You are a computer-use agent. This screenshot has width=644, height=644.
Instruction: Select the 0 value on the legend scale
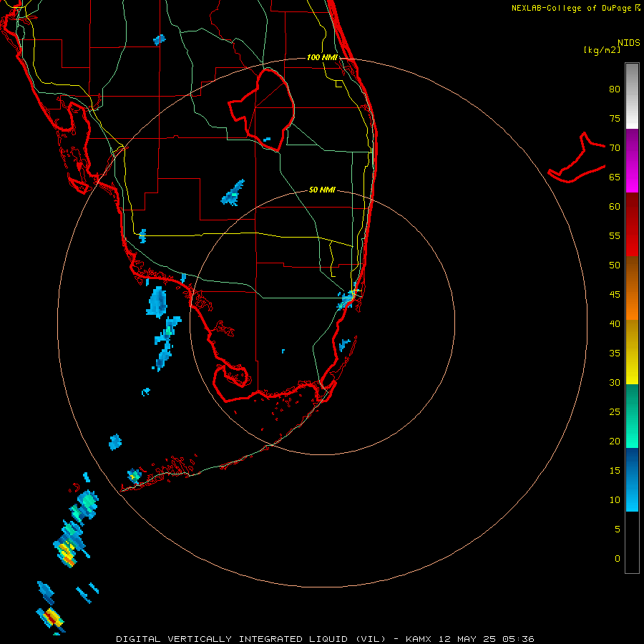[618, 559]
